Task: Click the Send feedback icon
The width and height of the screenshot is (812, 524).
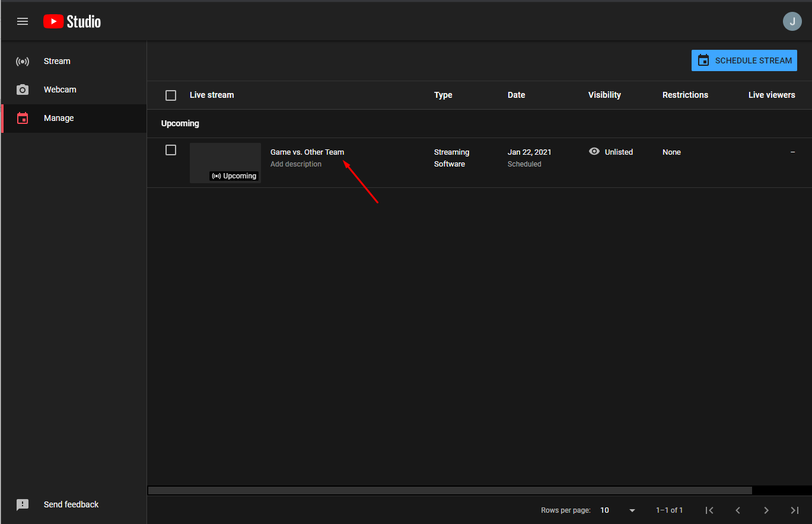Action: point(23,505)
